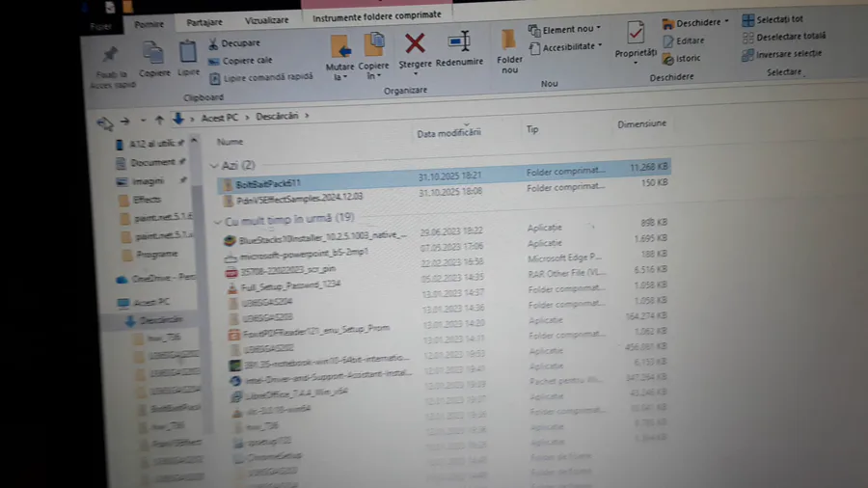Open the Programe folder in sidebar
Viewport: 868px width, 488px height.
coord(150,255)
